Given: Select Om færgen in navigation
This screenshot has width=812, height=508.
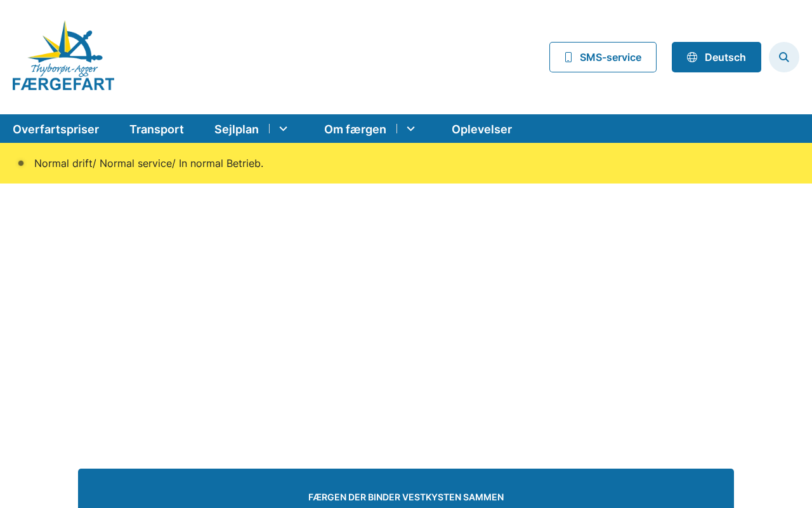Looking at the screenshot, I should coord(355,129).
